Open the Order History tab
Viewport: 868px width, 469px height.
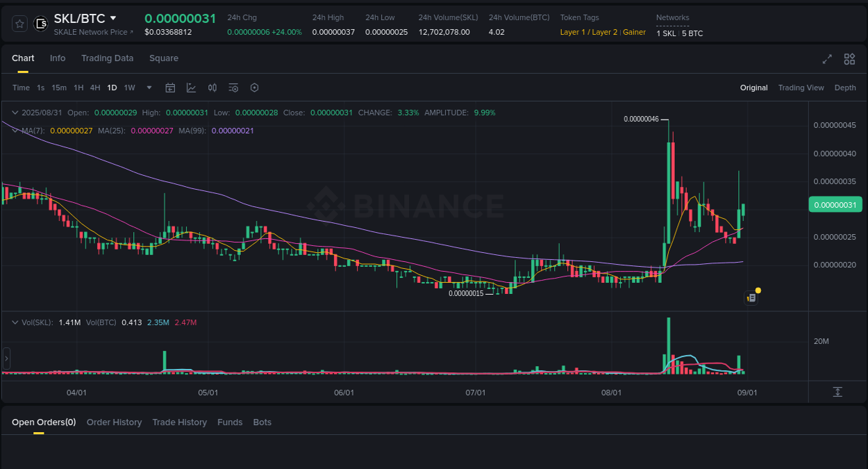(114, 422)
